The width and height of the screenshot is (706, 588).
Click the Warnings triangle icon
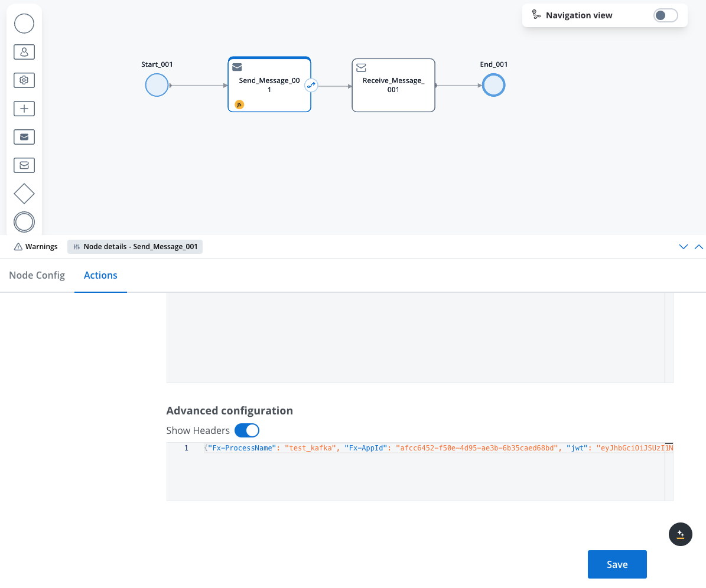[x=18, y=247]
